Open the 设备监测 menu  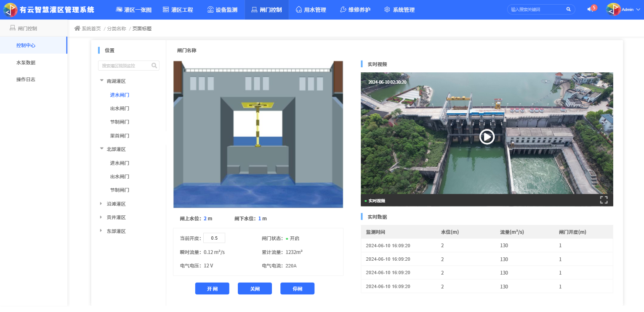click(222, 10)
